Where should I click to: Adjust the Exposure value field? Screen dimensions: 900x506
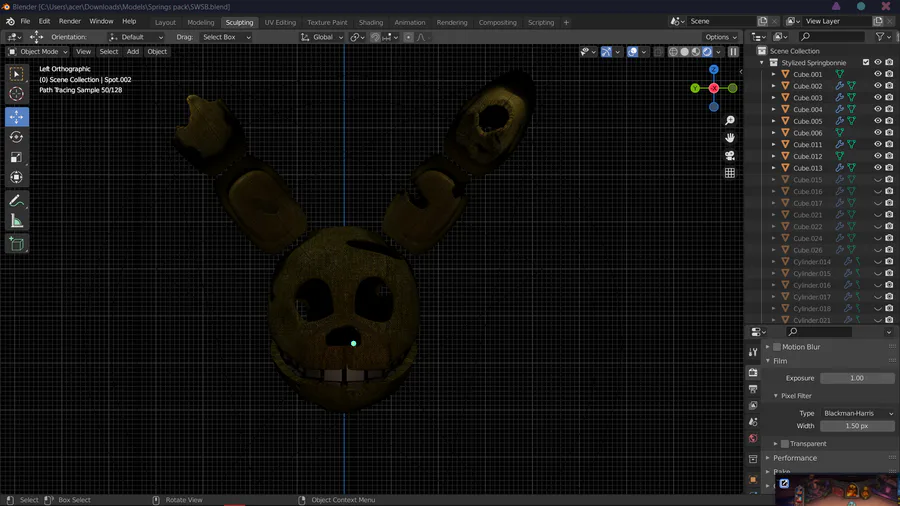(857, 378)
